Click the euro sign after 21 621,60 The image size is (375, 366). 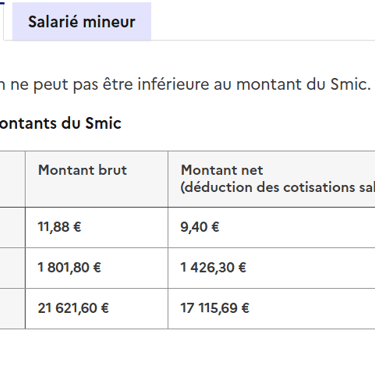tap(105, 308)
